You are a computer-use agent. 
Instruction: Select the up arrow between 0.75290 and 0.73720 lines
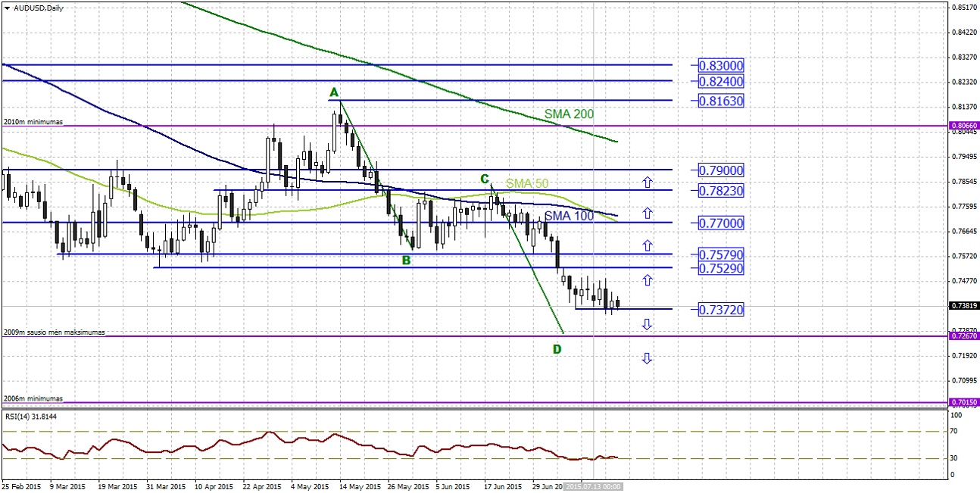tap(647, 280)
